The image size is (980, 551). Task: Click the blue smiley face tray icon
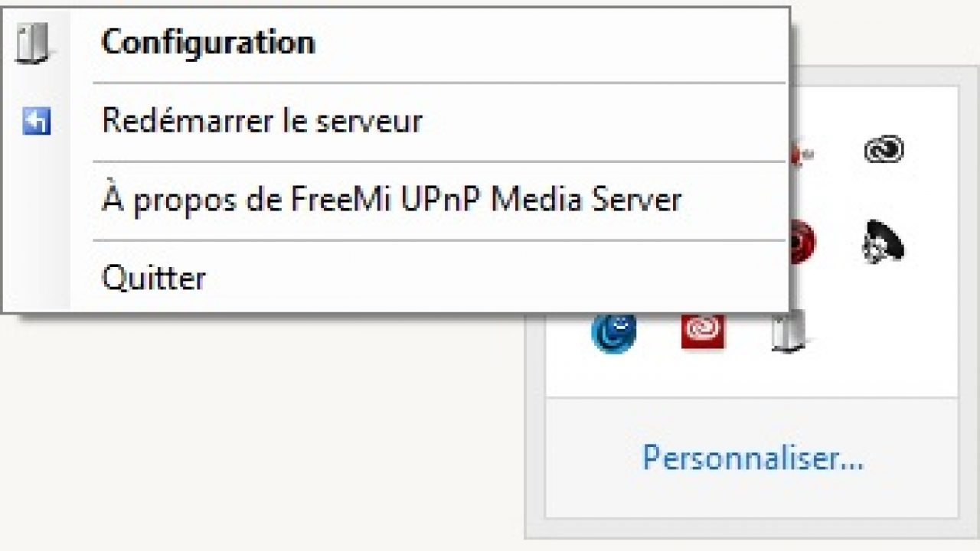coord(614,331)
